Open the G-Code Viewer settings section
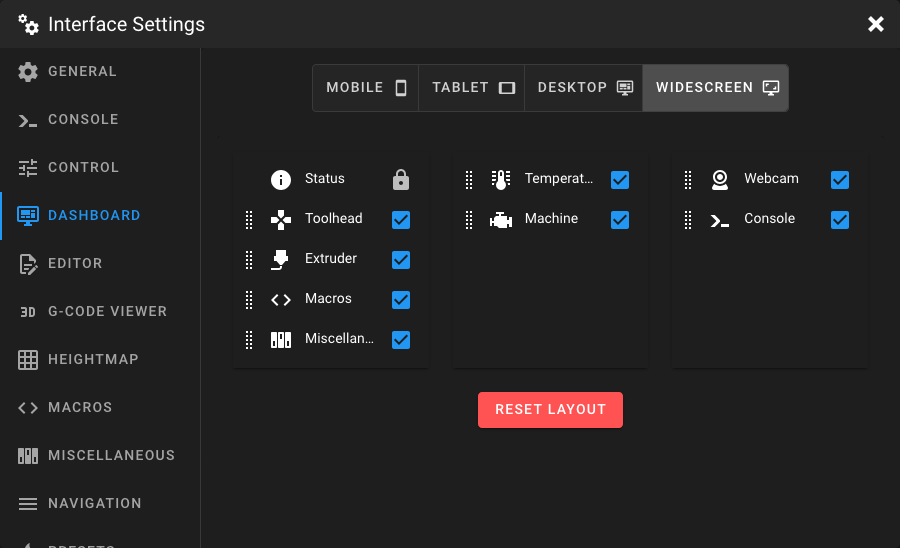900x548 pixels. click(100, 312)
